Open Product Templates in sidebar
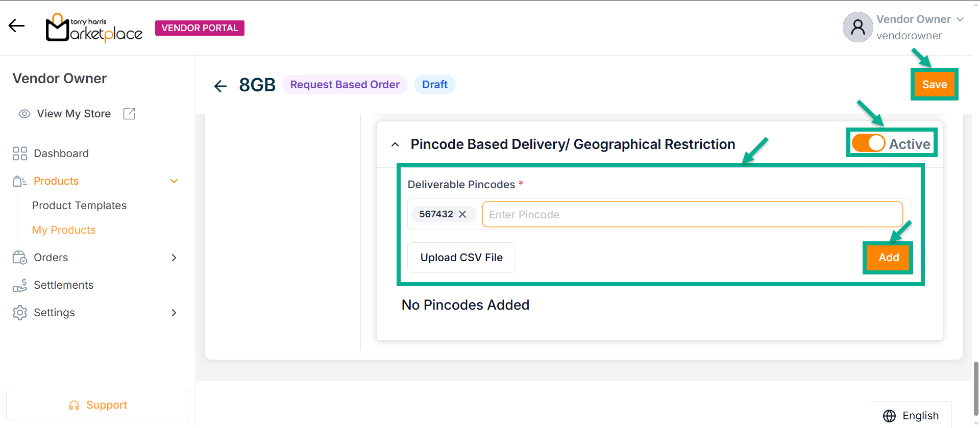This screenshot has width=980, height=428. point(79,206)
